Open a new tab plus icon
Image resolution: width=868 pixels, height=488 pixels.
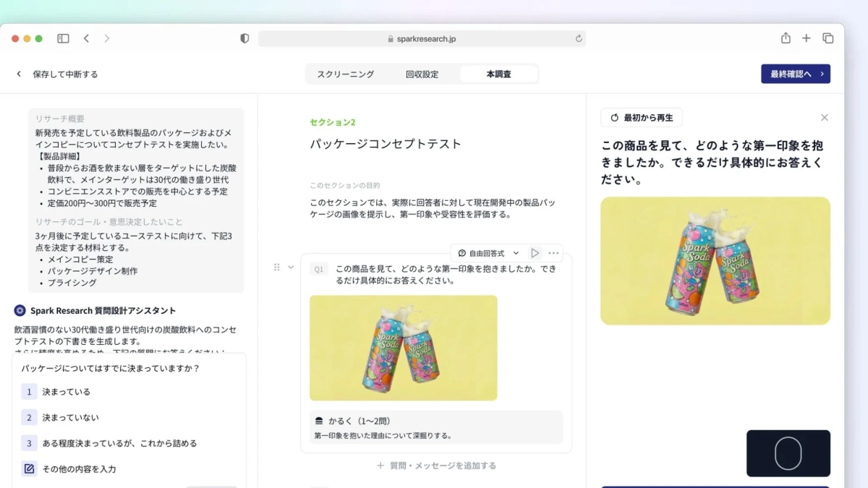(x=807, y=38)
